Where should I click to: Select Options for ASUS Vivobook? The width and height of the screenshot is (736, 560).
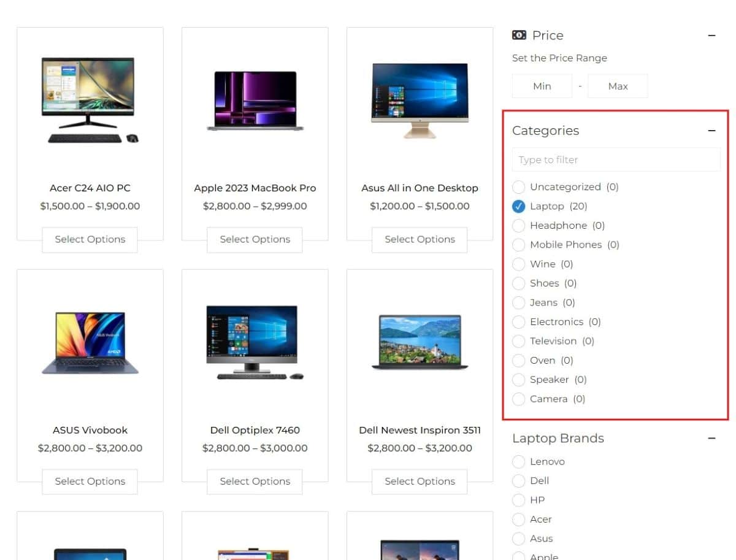(x=90, y=481)
